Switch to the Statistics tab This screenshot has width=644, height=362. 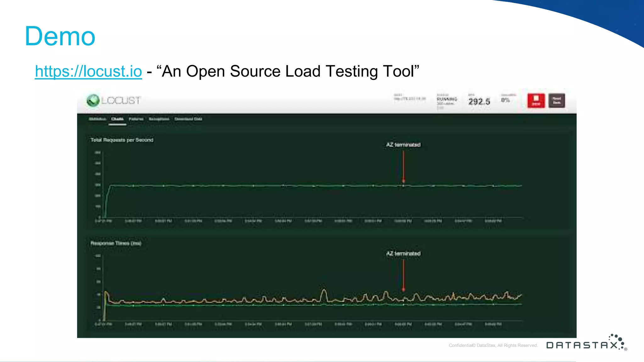97,119
